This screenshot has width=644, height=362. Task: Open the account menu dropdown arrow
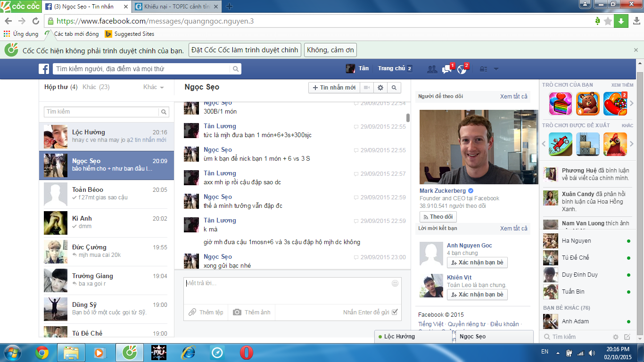496,69
